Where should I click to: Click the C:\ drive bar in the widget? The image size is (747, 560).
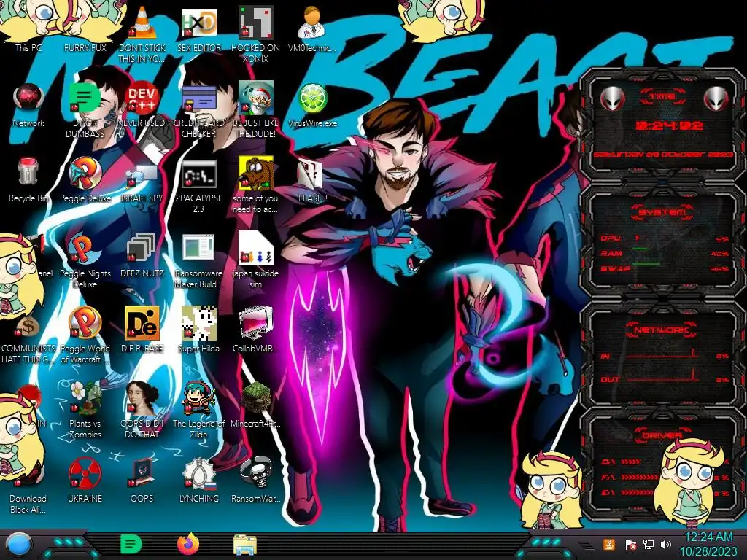pos(631,462)
